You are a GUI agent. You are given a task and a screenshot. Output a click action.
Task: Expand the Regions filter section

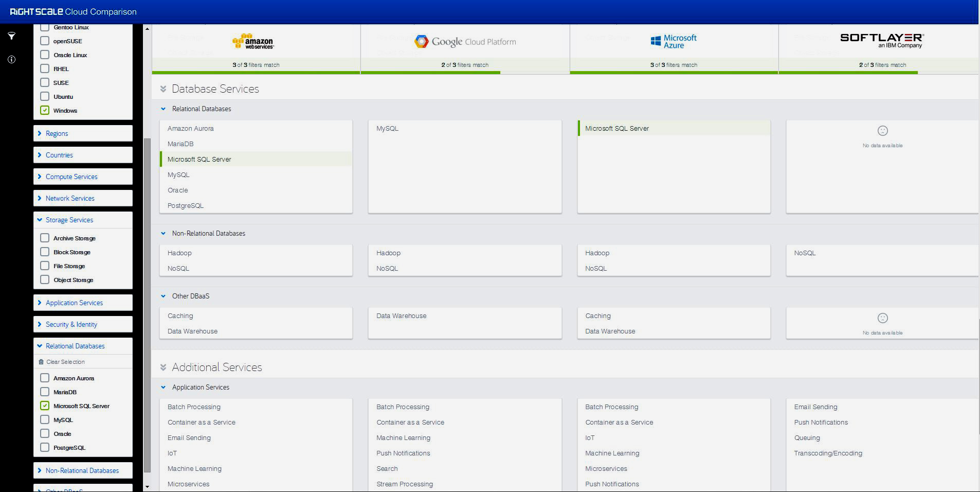pos(83,133)
